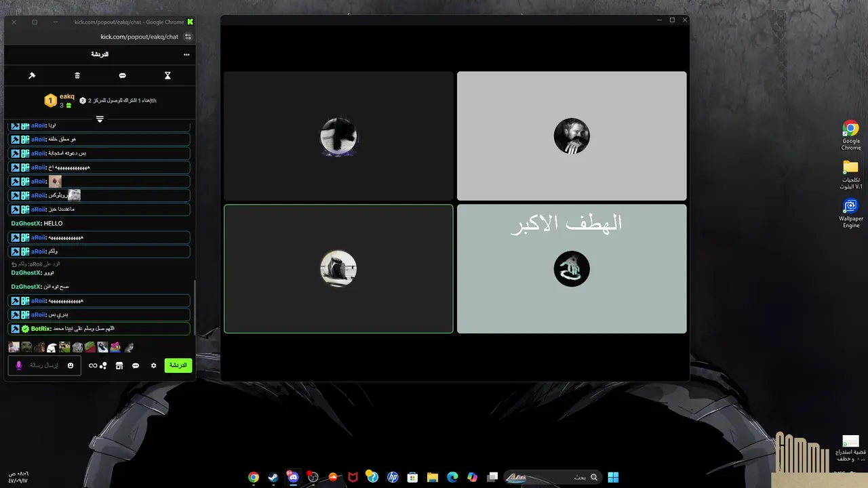Open the moderator gavel tool in chat header
The image size is (868, 488).
[32, 75]
